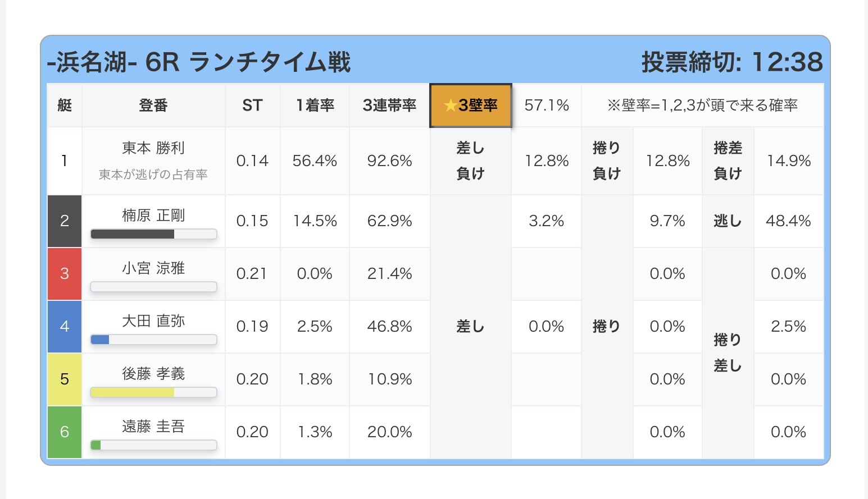Click the black boat number 2 cell
Screen dimensions: 868x499
coord(65,221)
